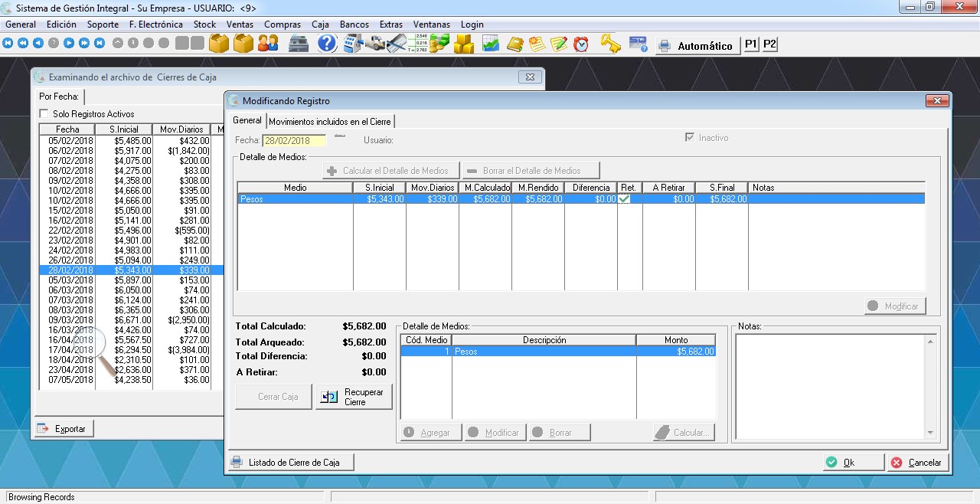This screenshot has height=504, width=980.
Task: Click the red alarm clock icon
Action: [x=582, y=44]
